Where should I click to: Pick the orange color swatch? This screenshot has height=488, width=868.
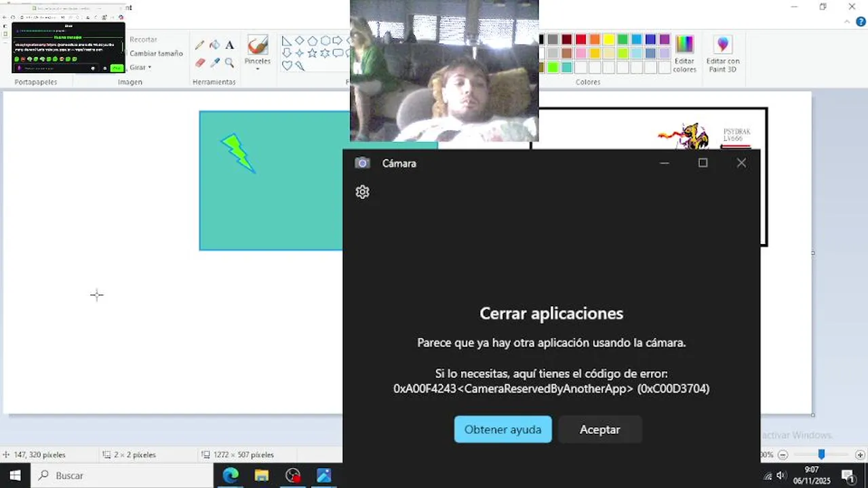595,39
